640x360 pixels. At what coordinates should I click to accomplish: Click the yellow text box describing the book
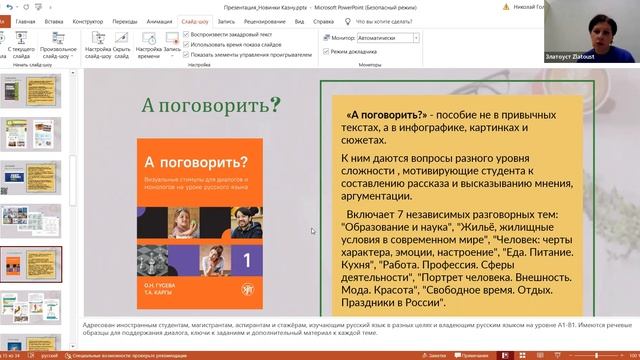tap(457, 206)
